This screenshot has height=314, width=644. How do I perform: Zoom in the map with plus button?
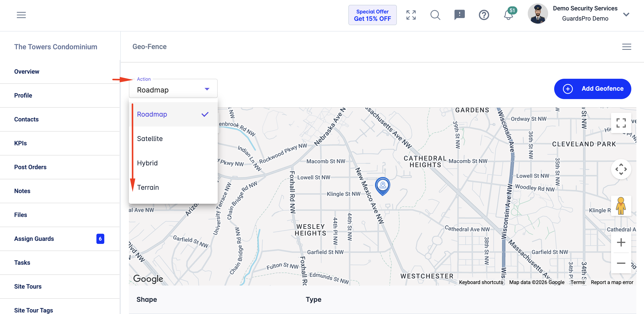(621, 242)
